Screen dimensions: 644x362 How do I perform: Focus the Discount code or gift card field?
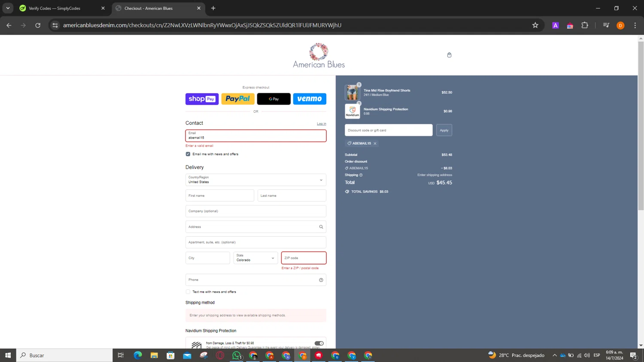point(389,130)
